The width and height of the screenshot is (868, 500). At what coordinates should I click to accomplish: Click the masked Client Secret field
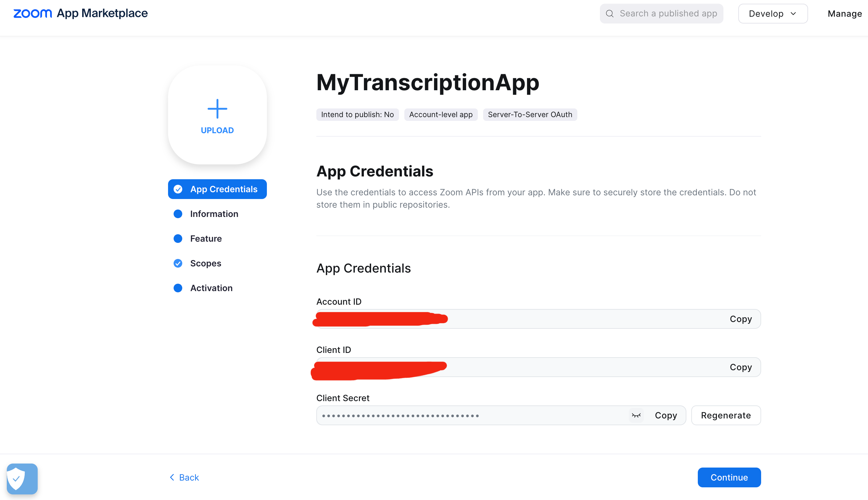[x=501, y=416]
